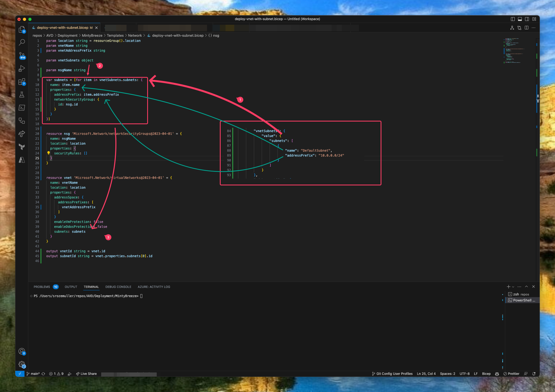
Task: Open the Testing flask icon in sidebar
Action: click(22, 95)
